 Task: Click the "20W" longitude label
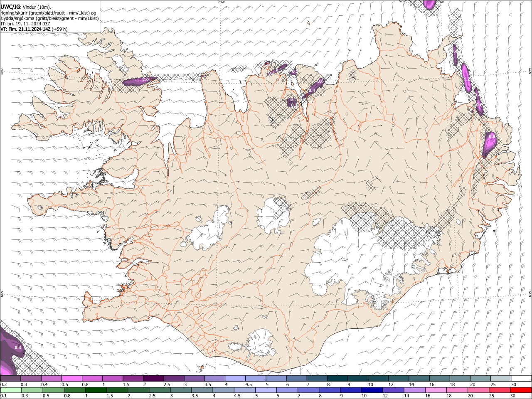pyautogui.click(x=221, y=2)
